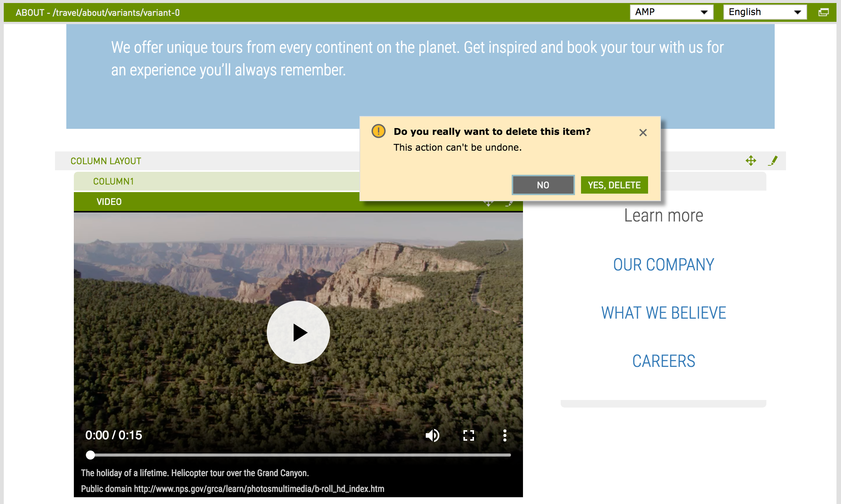Screen dimensions: 841x504
Task: Click the warning icon in delete dialog
Action: 379,131
